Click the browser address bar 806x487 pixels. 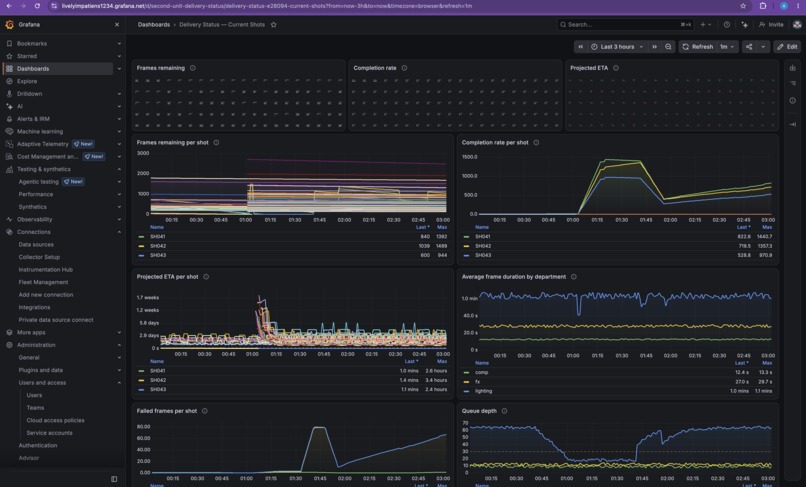point(391,6)
